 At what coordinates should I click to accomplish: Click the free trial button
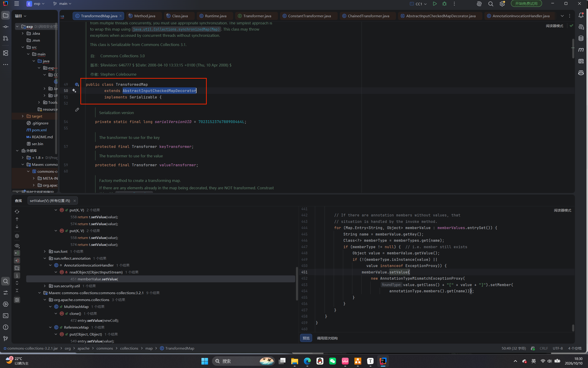click(x=526, y=4)
